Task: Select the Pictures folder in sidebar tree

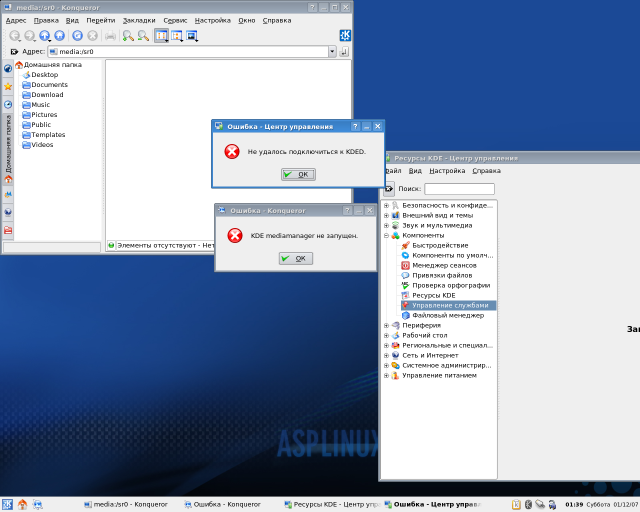Action: pos(40,115)
